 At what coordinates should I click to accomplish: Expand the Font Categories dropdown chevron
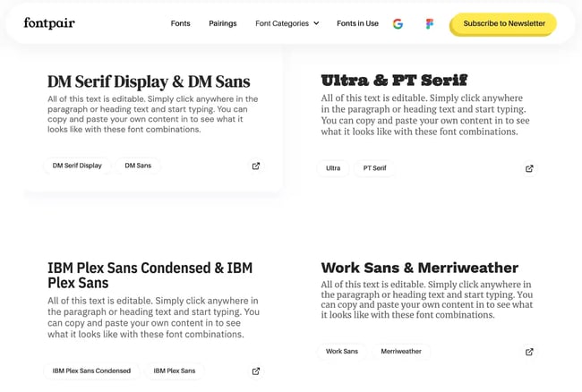pyautogui.click(x=316, y=23)
